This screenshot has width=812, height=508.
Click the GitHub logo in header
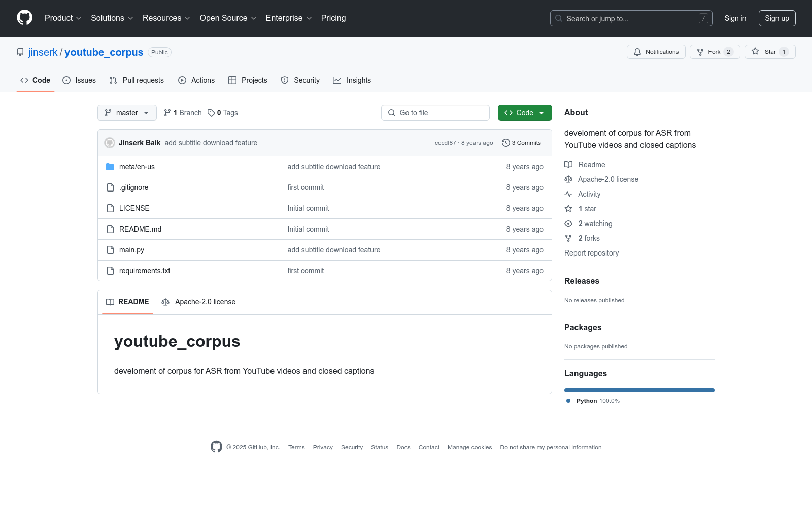[24, 18]
